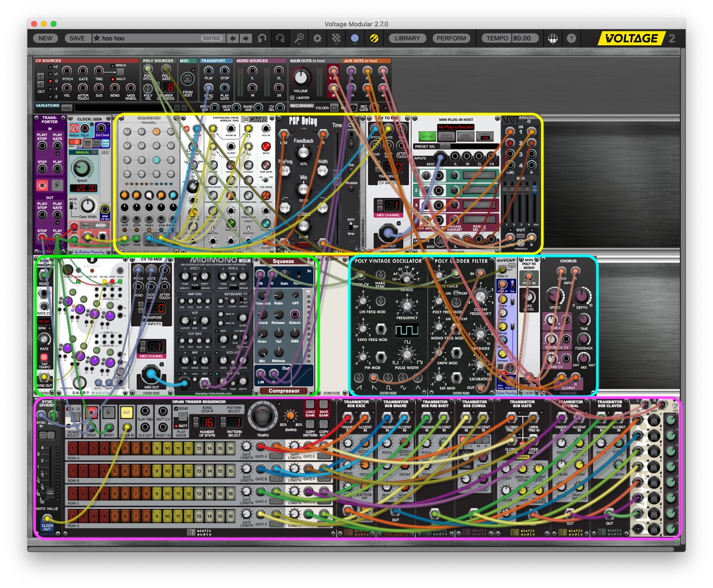Click the Sync button on Clock::Gen

86,226
